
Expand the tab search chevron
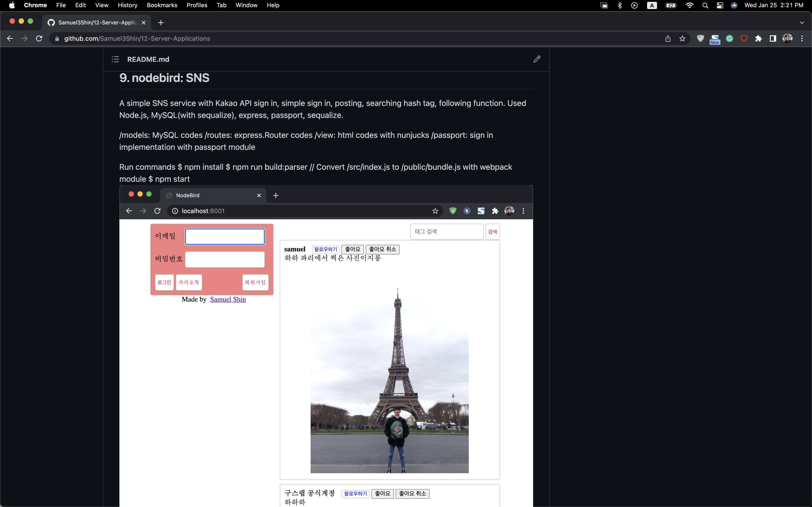(802, 23)
